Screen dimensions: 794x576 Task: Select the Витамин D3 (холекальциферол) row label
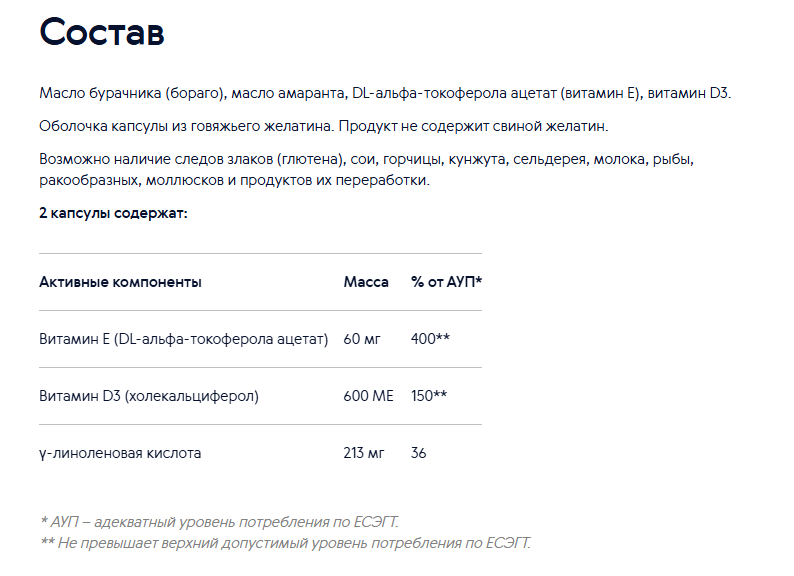149,396
